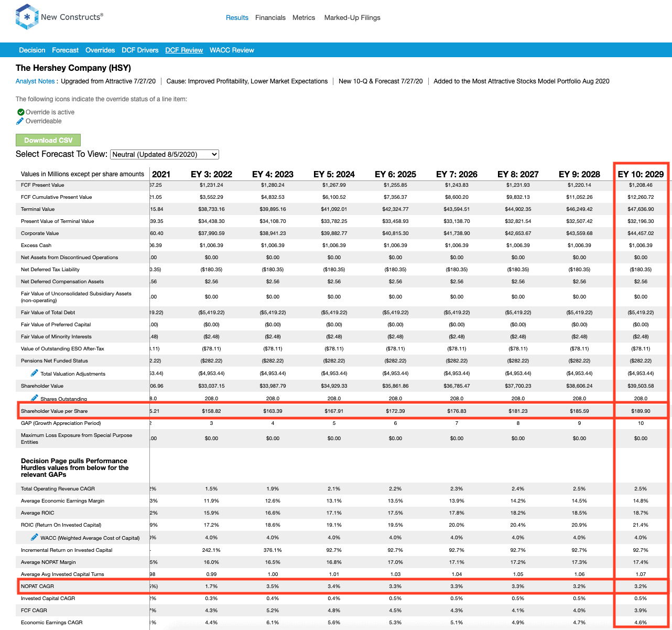Image resolution: width=672 pixels, height=630 pixels.
Task: Switch to the Decision tab
Action: [x=32, y=50]
